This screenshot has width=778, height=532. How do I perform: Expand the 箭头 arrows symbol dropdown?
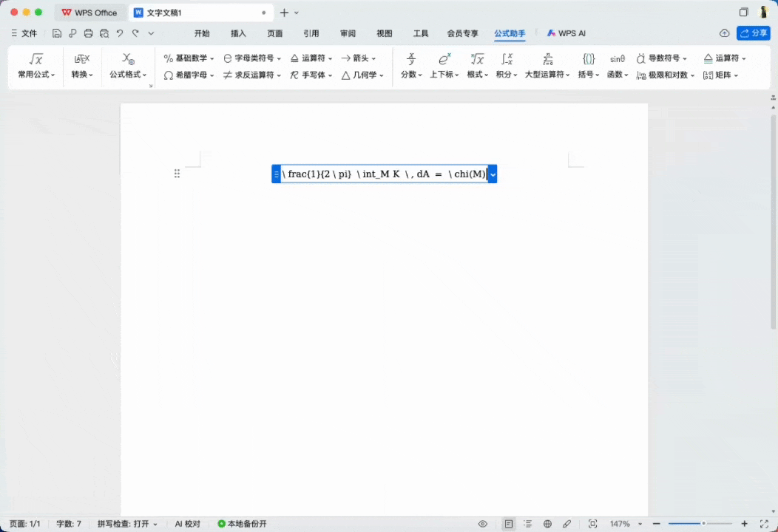click(x=359, y=58)
